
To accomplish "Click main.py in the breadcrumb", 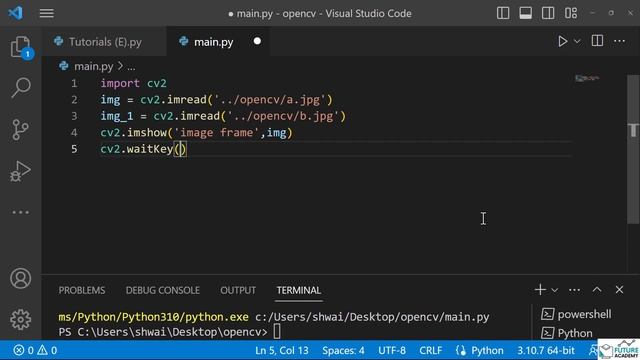I will 93,66.
